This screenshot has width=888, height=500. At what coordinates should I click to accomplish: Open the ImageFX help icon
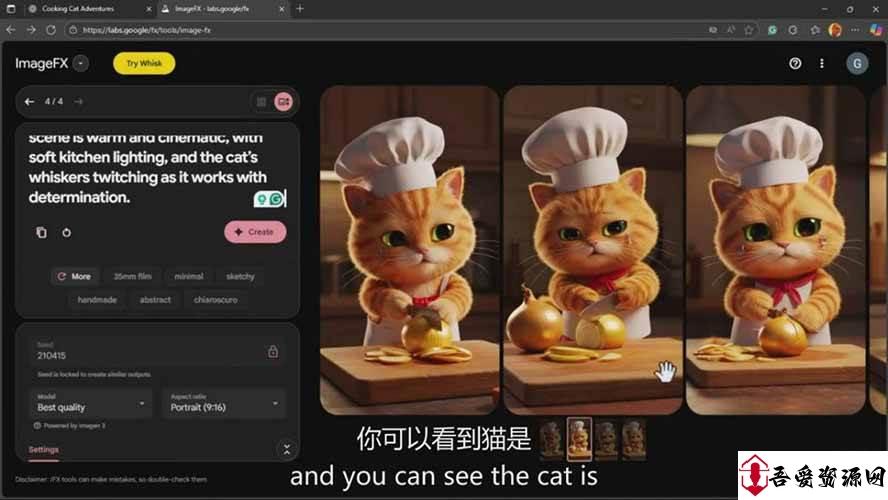point(795,63)
